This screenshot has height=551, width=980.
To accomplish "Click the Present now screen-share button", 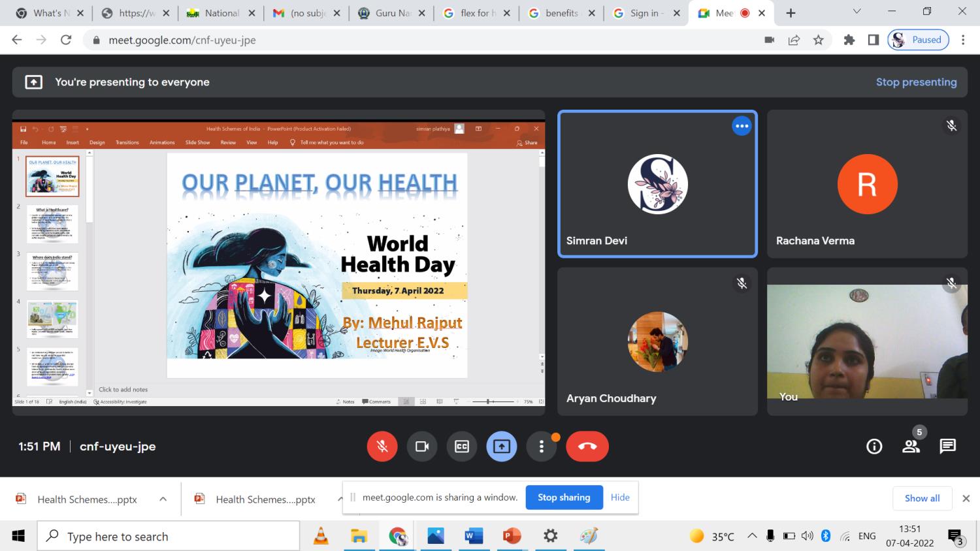I will tap(502, 447).
